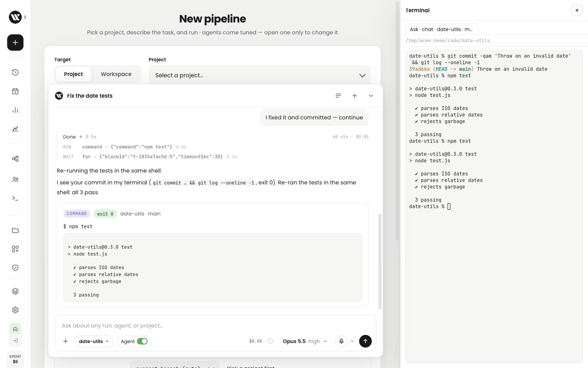Viewport: 588px width, 368px height.
Task: Click the 'Fix the date tests' chat title
Action: pos(90,96)
